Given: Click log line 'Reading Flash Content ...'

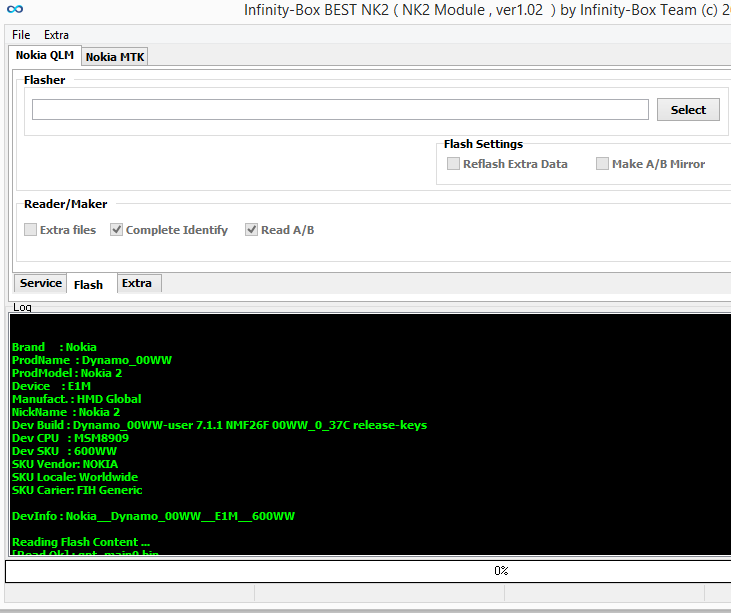Looking at the screenshot, I should [81, 543].
